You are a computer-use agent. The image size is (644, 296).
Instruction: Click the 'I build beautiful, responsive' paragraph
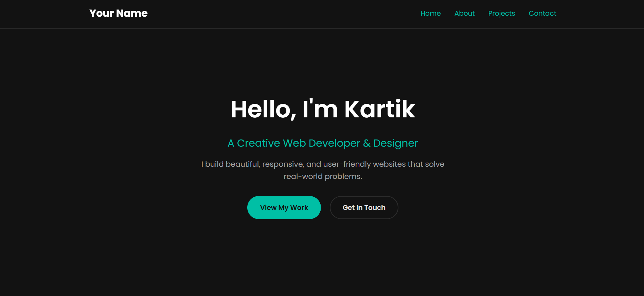click(x=323, y=170)
